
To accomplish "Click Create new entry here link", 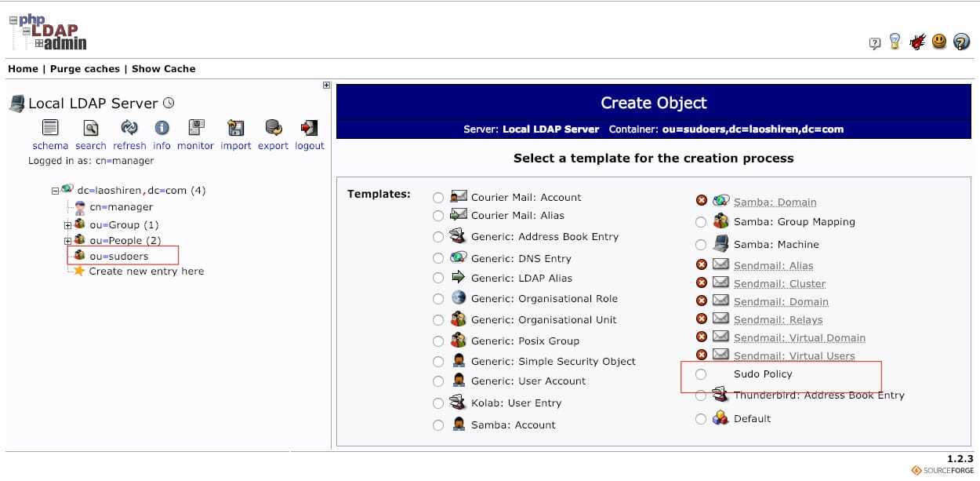I will (147, 271).
